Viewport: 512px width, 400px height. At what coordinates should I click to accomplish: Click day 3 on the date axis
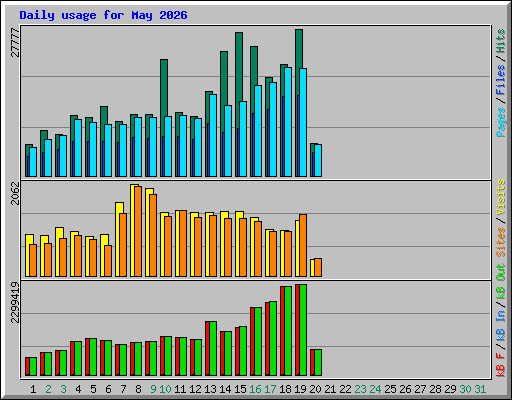63,389
